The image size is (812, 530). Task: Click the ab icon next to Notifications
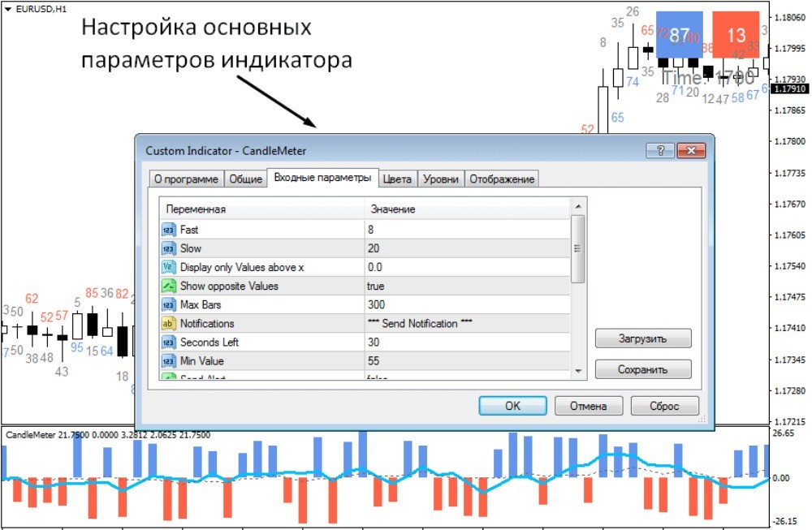167,323
